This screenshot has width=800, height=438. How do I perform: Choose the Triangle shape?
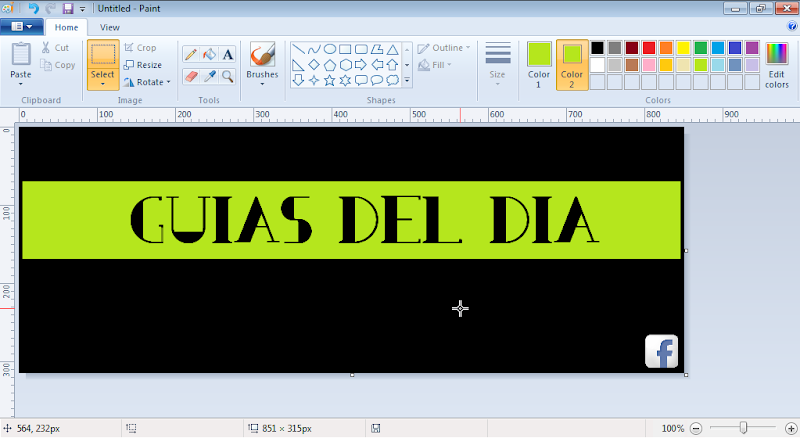click(x=392, y=49)
